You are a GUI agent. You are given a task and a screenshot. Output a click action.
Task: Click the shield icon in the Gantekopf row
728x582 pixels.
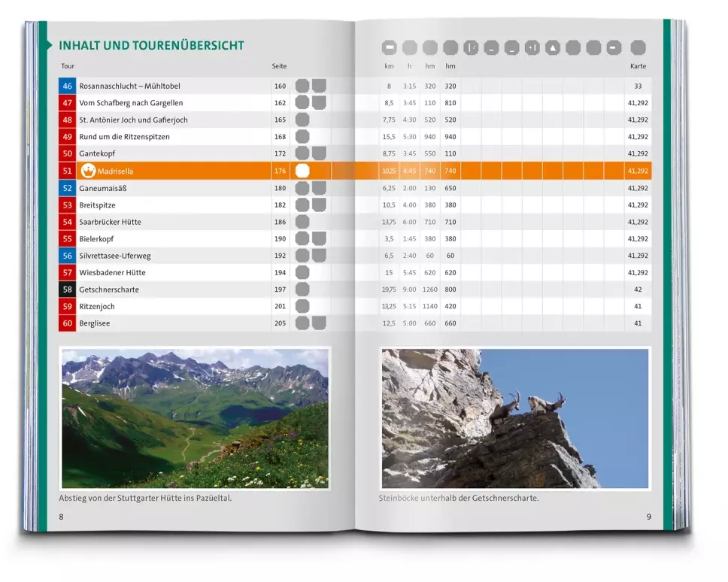click(x=319, y=153)
